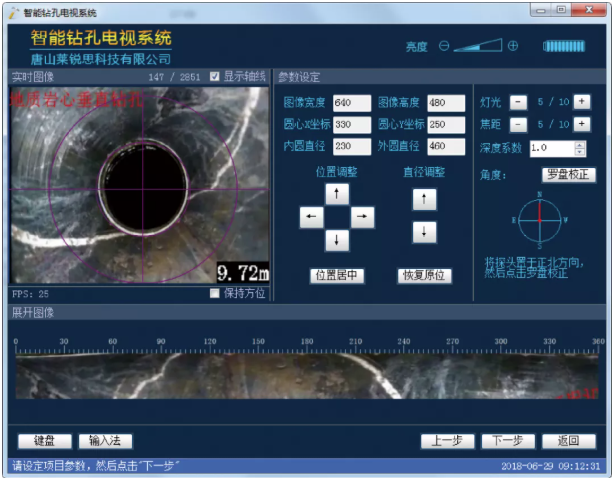Click the 位置居中 button
614x483 pixels.
pos(337,275)
